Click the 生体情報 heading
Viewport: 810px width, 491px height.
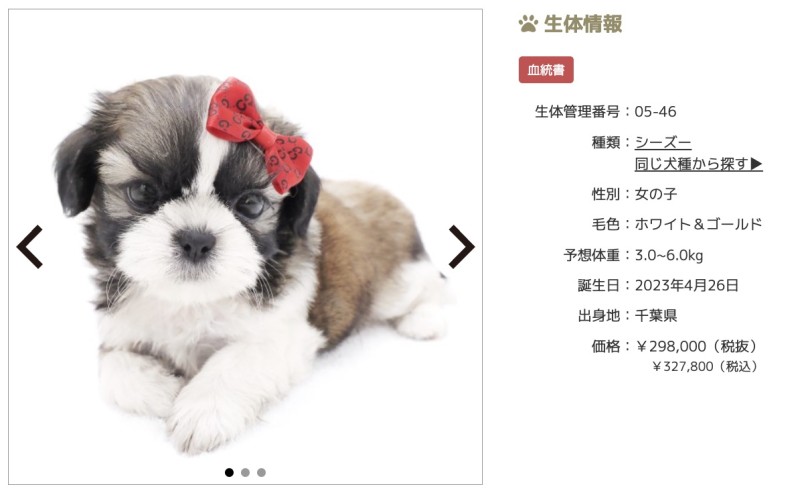(x=583, y=24)
